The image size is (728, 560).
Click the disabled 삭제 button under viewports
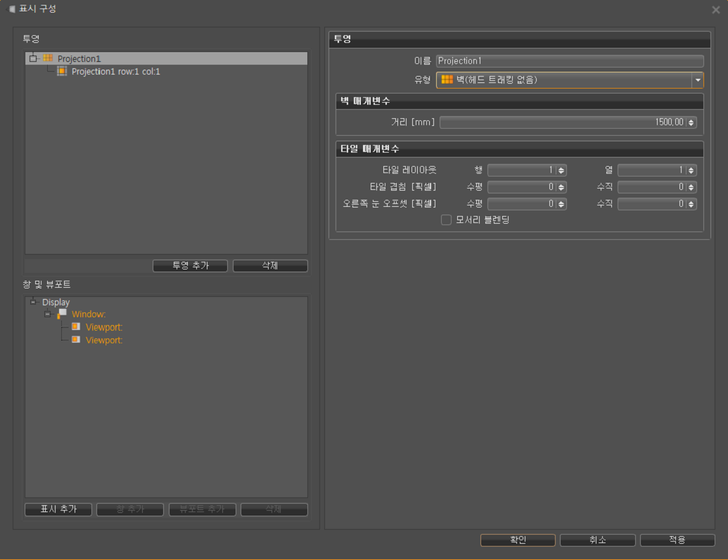(x=274, y=509)
